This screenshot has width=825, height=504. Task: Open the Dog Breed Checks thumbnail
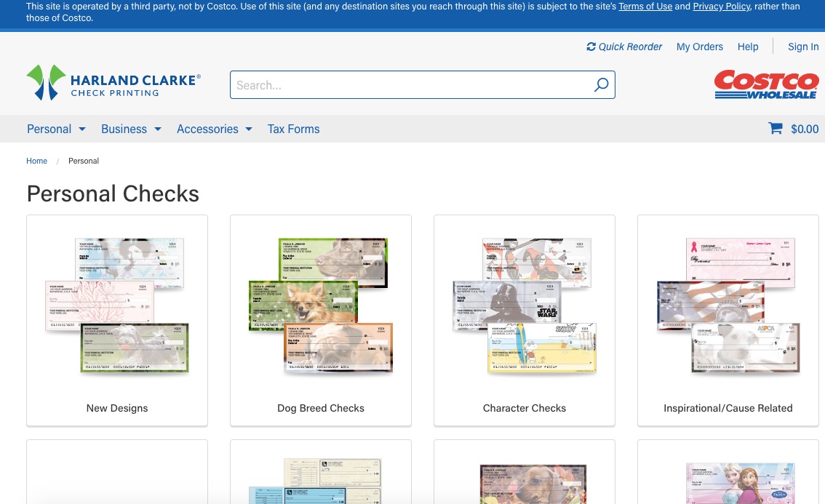[320, 305]
